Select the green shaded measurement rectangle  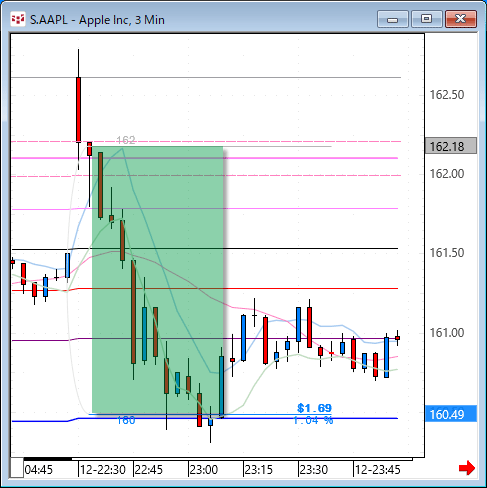[x=158, y=280]
